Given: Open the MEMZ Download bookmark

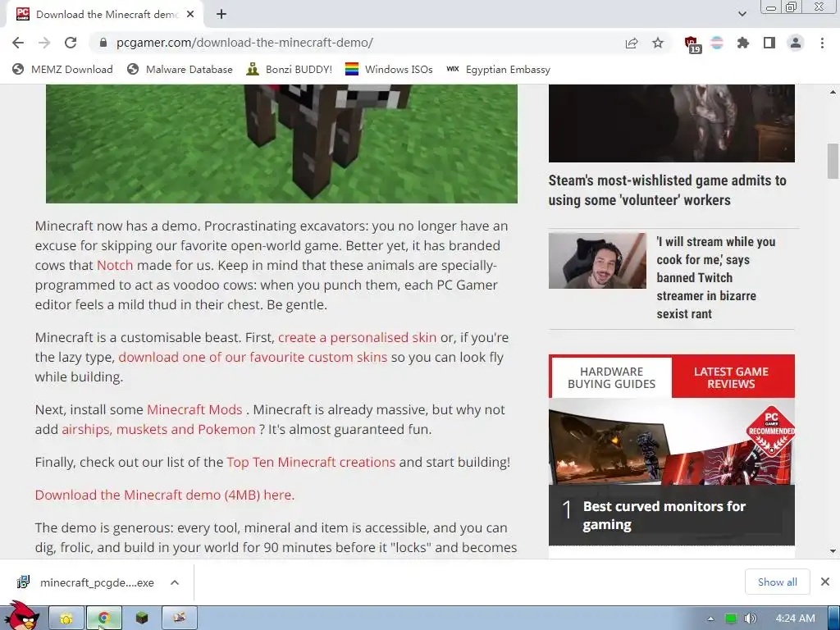Looking at the screenshot, I should [62, 69].
